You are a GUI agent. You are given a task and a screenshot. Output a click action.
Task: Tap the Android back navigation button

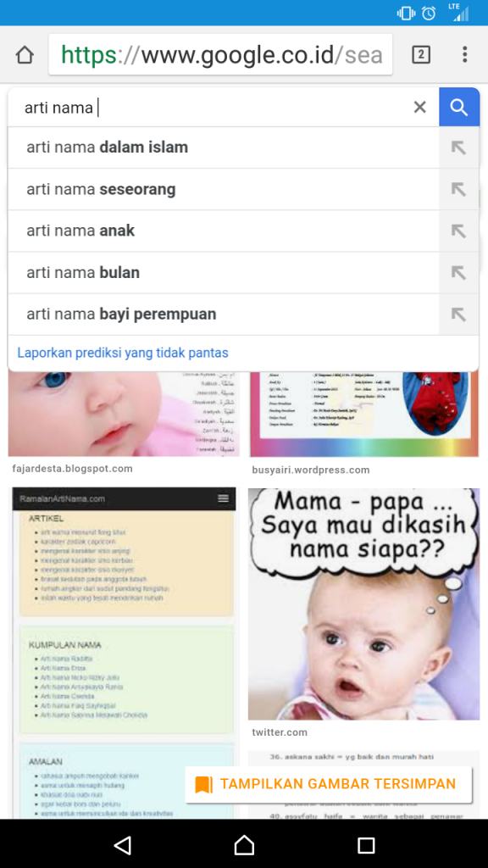[122, 845]
